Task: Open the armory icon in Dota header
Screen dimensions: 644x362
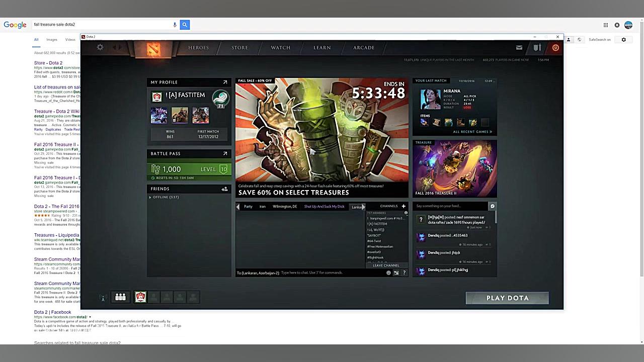Action: pyautogui.click(x=537, y=48)
